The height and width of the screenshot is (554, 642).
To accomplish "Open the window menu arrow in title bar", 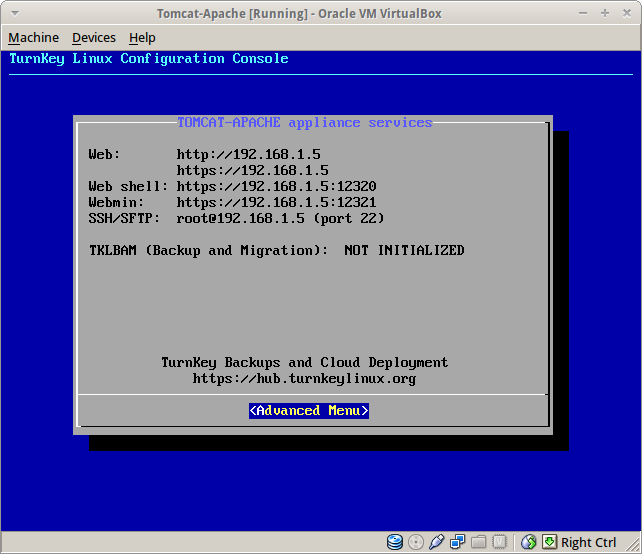I will click(x=15, y=14).
